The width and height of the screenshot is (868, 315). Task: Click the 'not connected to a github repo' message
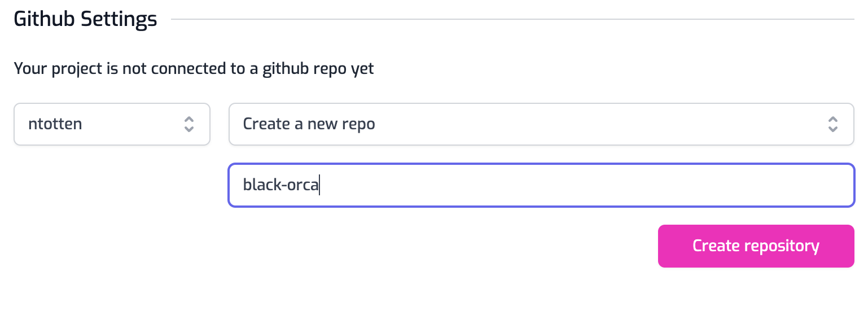[194, 69]
